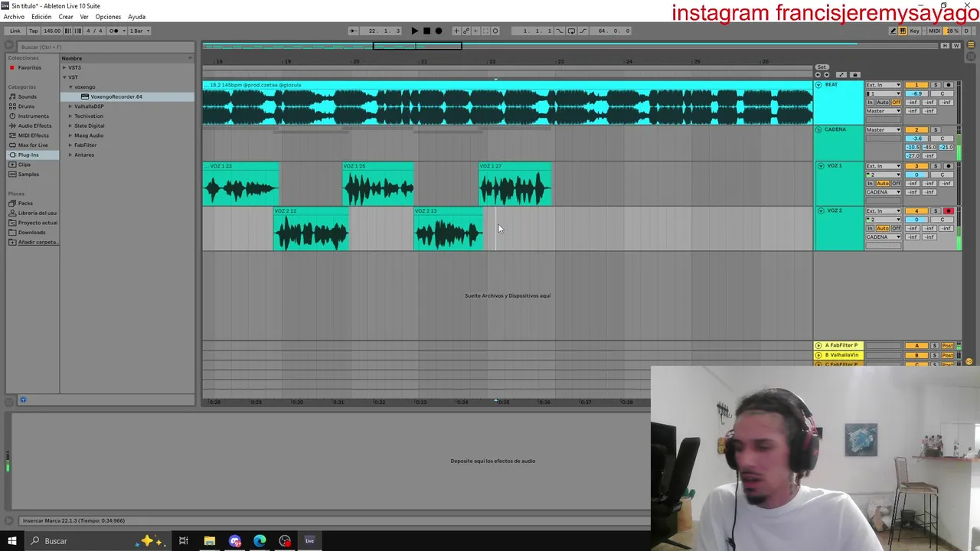Disarm the VOZ 2 record button

click(x=949, y=210)
